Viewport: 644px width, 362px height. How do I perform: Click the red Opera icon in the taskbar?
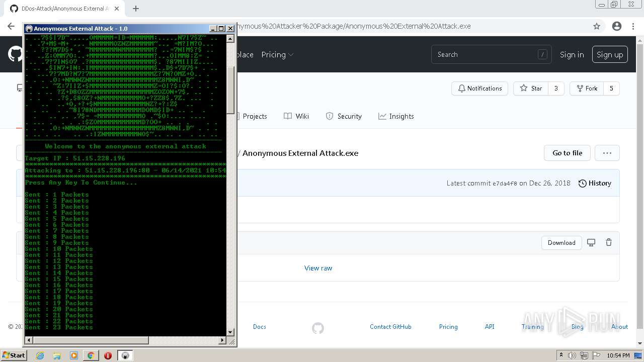click(108, 355)
